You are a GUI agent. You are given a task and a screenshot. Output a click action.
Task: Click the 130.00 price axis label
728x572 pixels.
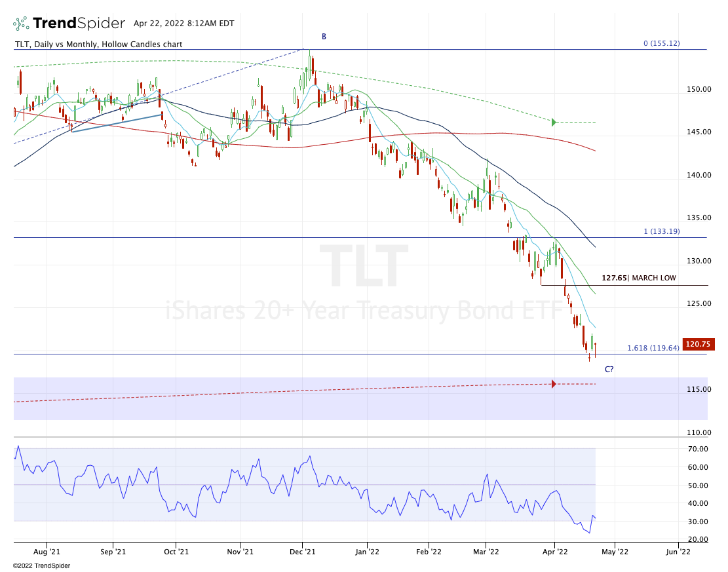[699, 261]
